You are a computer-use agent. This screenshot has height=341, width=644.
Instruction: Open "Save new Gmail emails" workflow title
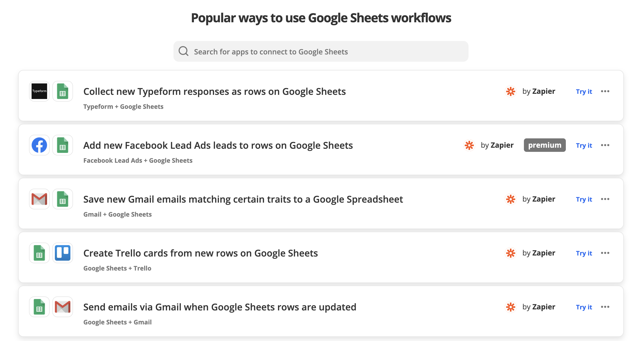click(243, 199)
